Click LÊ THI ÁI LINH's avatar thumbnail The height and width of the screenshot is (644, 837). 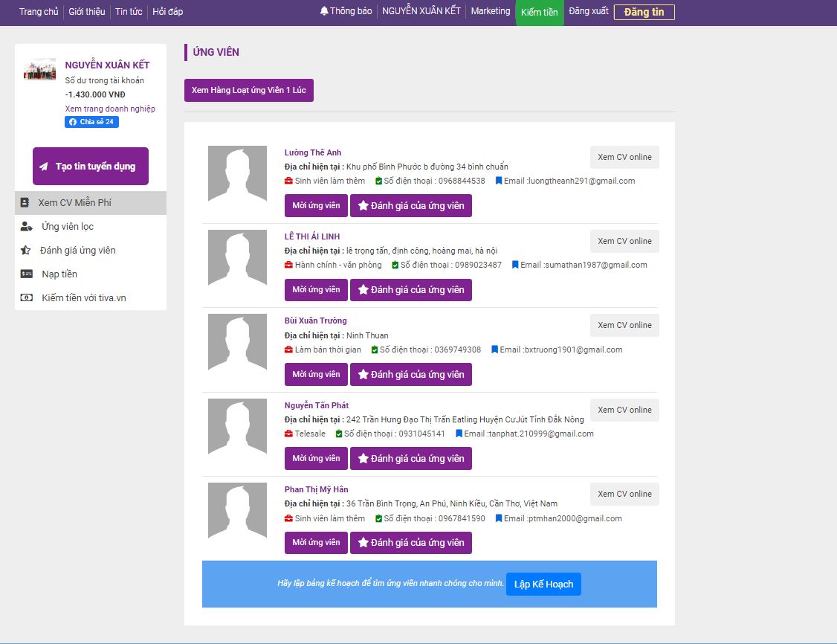coord(237,258)
